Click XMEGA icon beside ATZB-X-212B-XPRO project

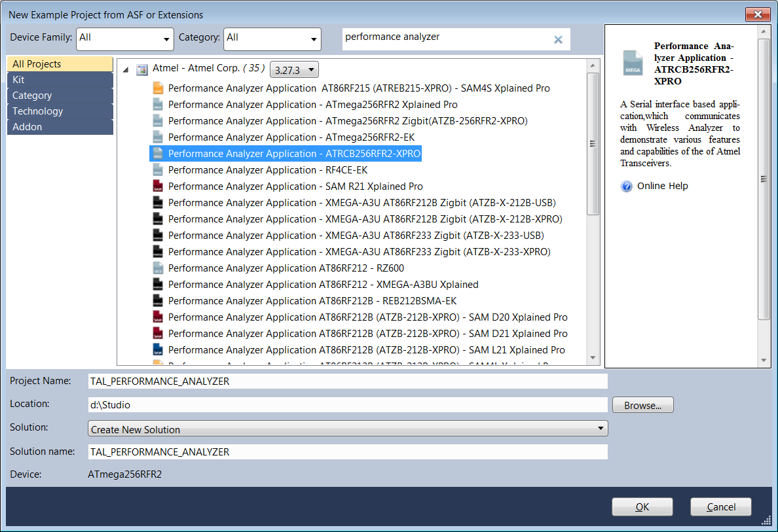[x=158, y=219]
